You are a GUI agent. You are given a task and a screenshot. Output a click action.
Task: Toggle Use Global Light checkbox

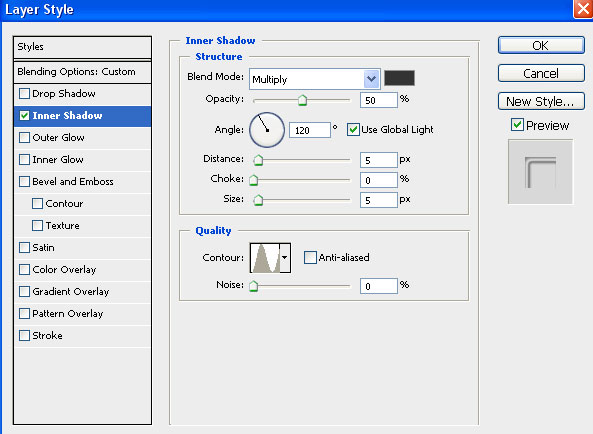pos(353,130)
